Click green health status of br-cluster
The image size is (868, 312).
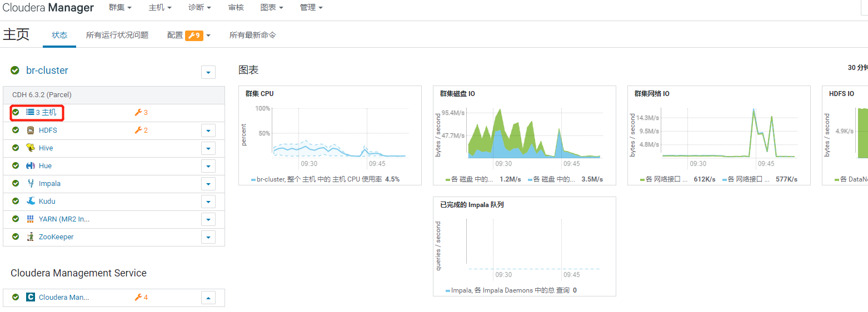pos(14,71)
